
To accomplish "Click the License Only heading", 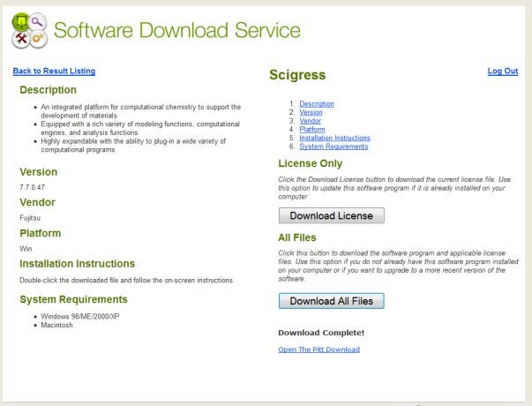I will click(x=310, y=163).
